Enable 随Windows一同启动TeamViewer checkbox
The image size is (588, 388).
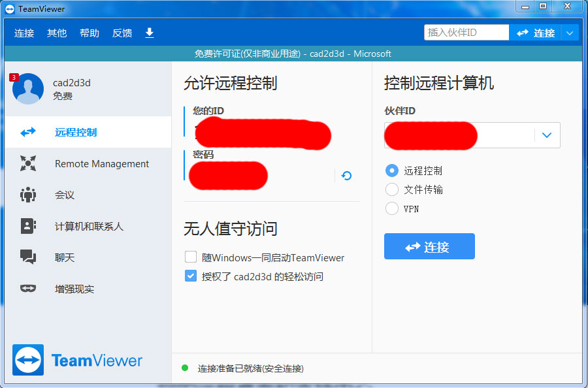pos(191,257)
